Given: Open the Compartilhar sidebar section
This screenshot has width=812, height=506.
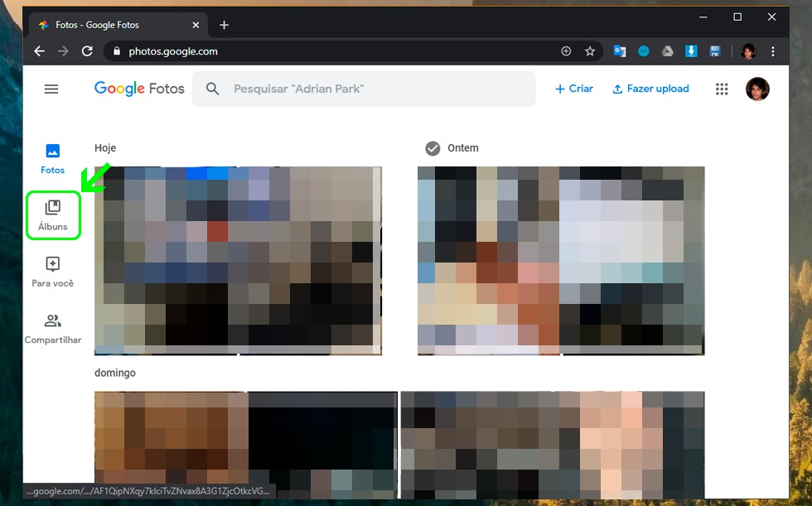Looking at the screenshot, I should pyautogui.click(x=53, y=329).
